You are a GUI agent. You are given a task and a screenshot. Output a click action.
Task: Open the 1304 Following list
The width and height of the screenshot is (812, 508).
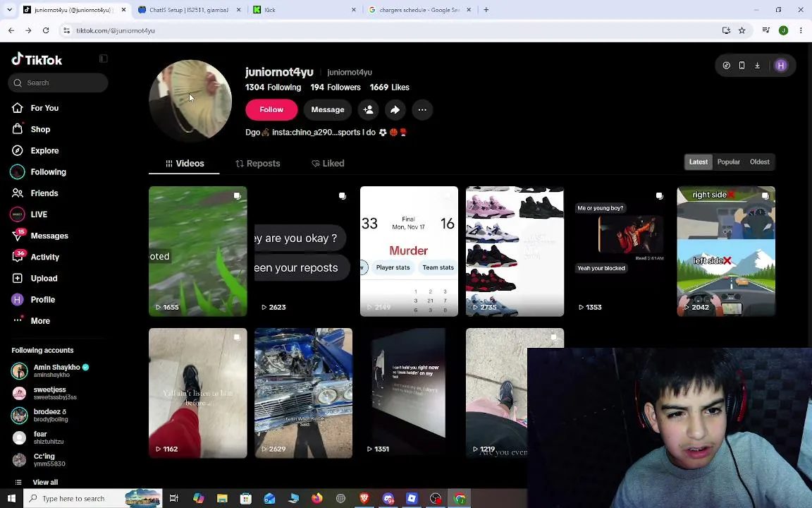click(x=273, y=87)
